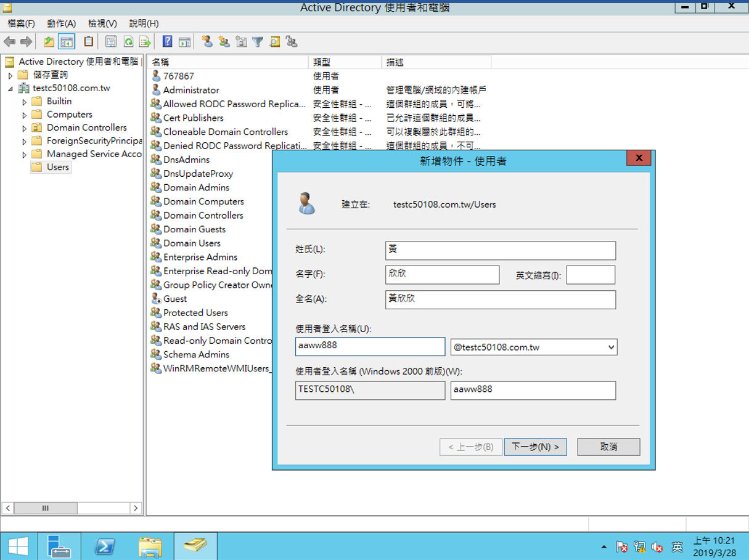Collapse the testc50108.com.tw domain node
The height and width of the screenshot is (560, 749).
point(10,89)
